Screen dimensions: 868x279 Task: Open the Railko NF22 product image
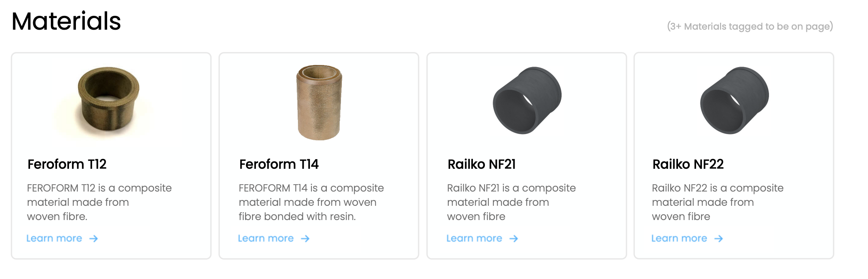point(734,101)
